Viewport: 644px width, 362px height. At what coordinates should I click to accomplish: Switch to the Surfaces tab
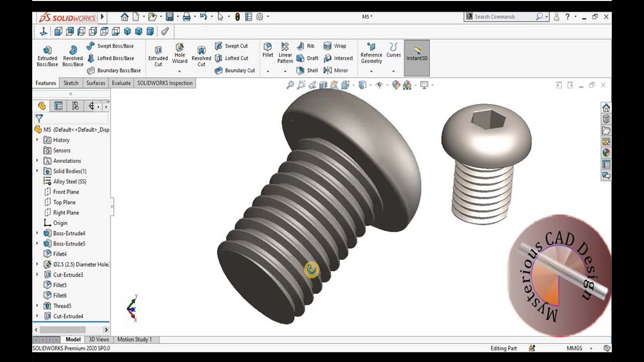(96, 83)
